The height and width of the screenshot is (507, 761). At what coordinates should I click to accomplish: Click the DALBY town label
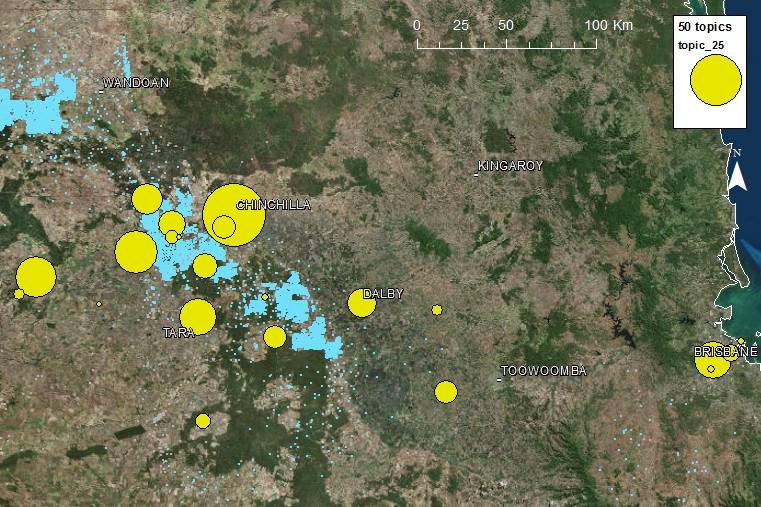(383, 294)
